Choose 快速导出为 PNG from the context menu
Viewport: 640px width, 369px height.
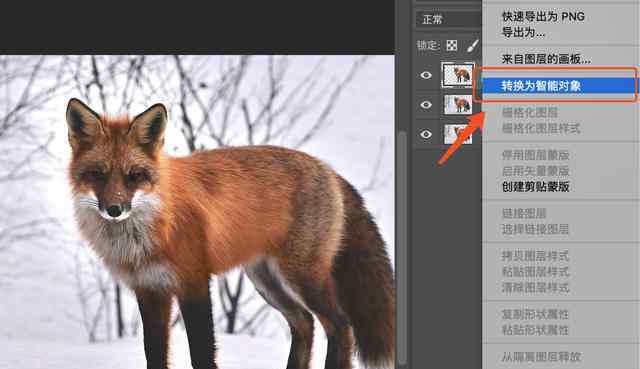click(543, 16)
